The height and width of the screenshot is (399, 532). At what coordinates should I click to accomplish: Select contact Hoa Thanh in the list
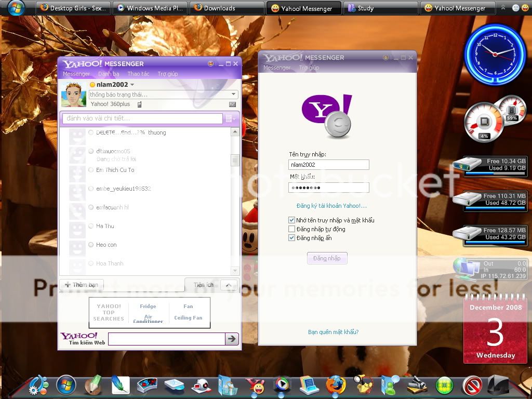[110, 263]
